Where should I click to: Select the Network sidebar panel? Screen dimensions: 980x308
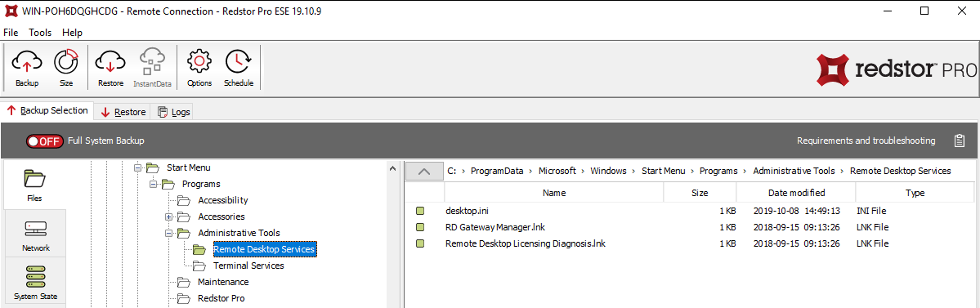(x=36, y=234)
